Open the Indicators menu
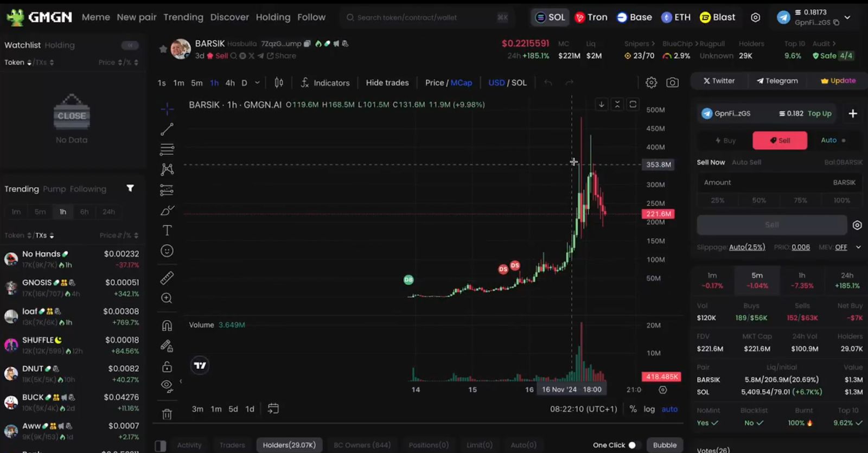868x453 pixels. point(325,82)
